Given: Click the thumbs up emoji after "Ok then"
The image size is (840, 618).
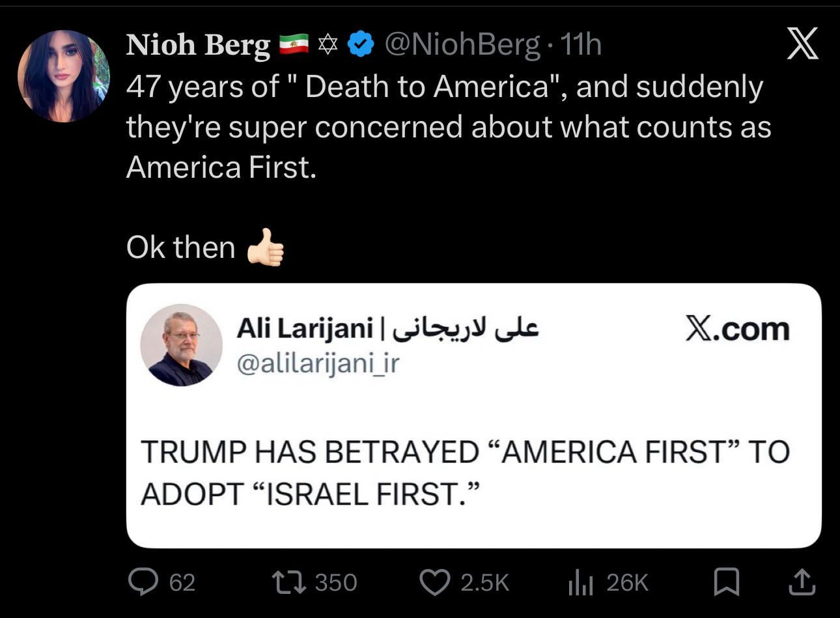Looking at the screenshot, I should (x=266, y=247).
